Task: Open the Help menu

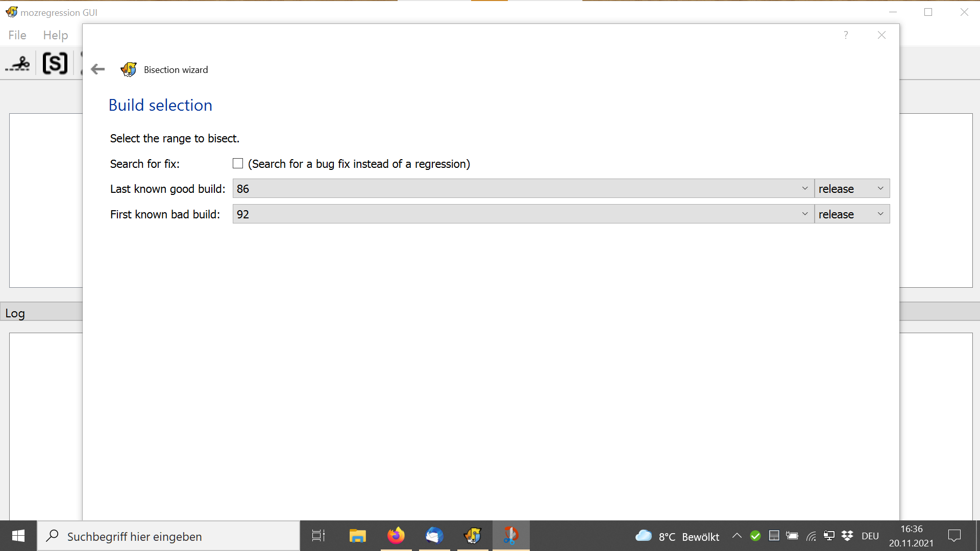Action: click(x=55, y=35)
